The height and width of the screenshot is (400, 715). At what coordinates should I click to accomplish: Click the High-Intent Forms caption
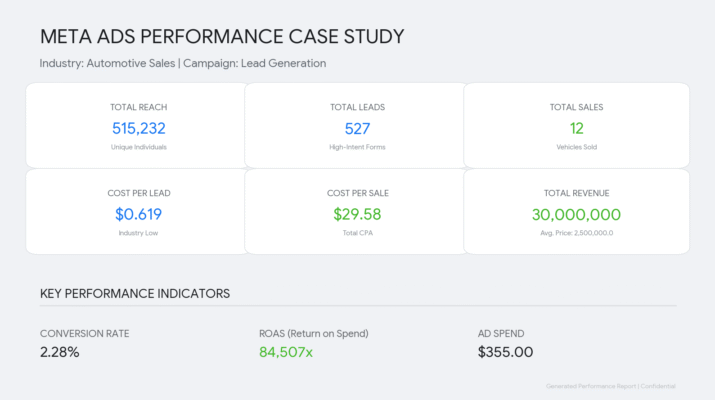click(357, 147)
